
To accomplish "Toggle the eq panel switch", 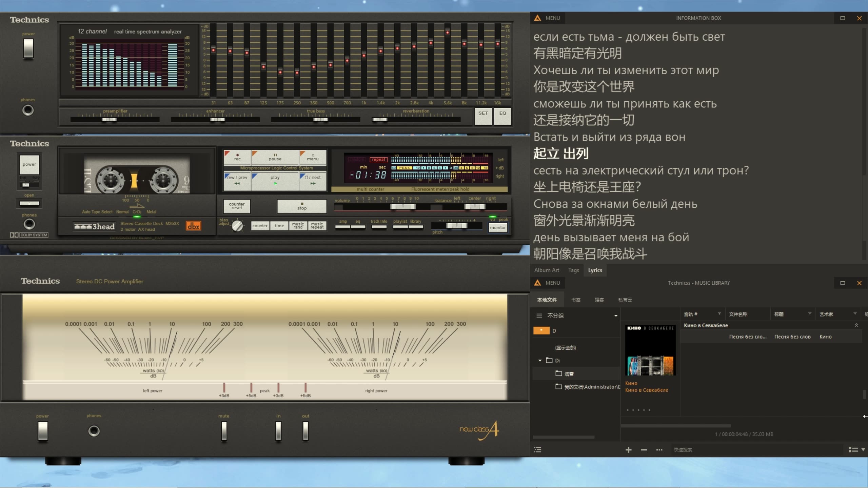I will click(x=358, y=227).
